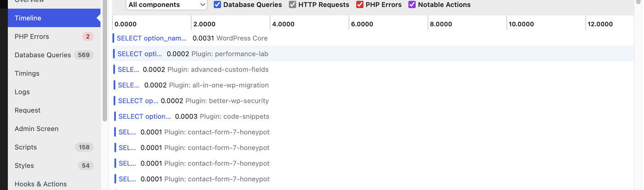Open the Logs panel
Image resolution: width=644 pixels, height=190 pixels.
coord(54,92)
